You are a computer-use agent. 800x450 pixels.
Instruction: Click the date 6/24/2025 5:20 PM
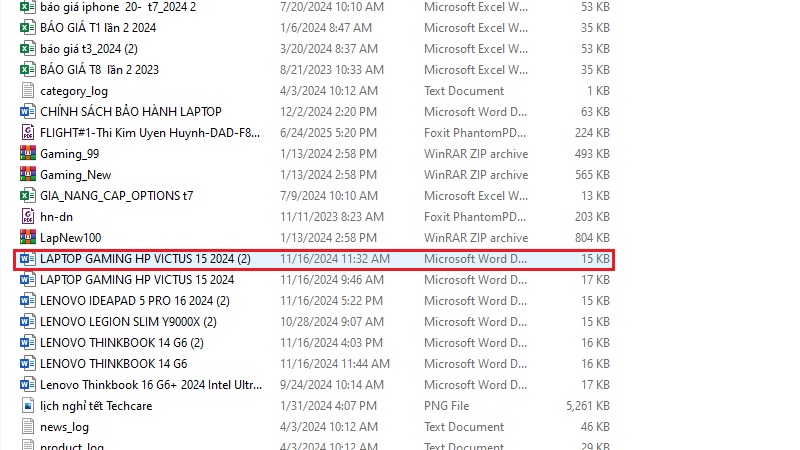328,133
